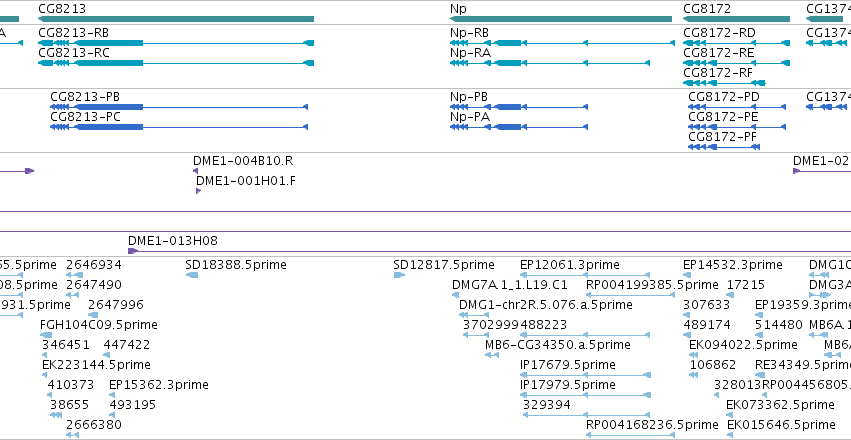This screenshot has width=851, height=440.
Task: Click the CG8172-RF transcript label
Action: pos(718,73)
